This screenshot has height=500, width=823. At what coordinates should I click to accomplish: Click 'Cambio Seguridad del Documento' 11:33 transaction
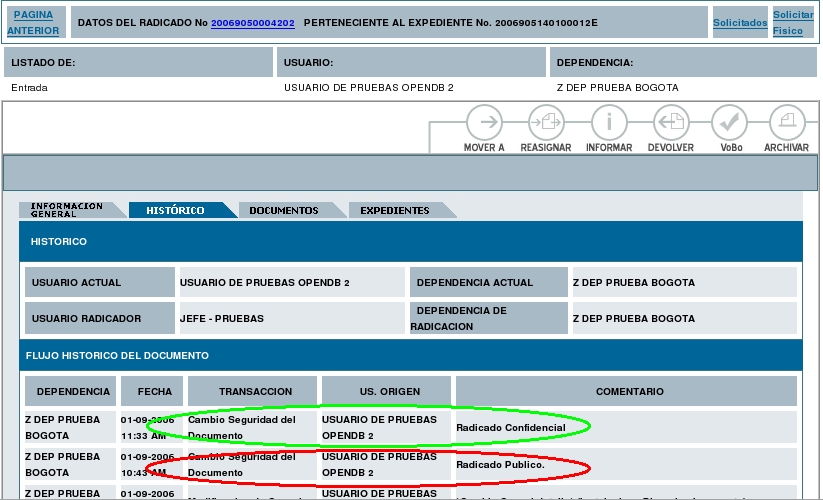[x=252, y=428]
